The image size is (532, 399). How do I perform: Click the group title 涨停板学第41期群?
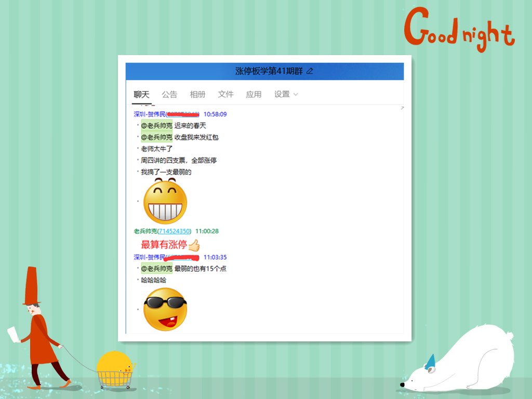click(269, 71)
